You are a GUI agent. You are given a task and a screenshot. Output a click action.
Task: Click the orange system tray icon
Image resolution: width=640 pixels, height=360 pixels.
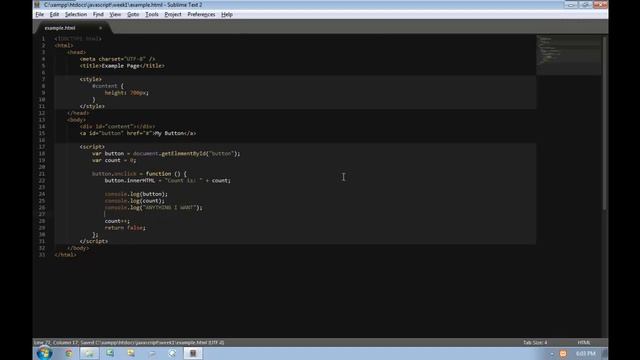coord(563,353)
